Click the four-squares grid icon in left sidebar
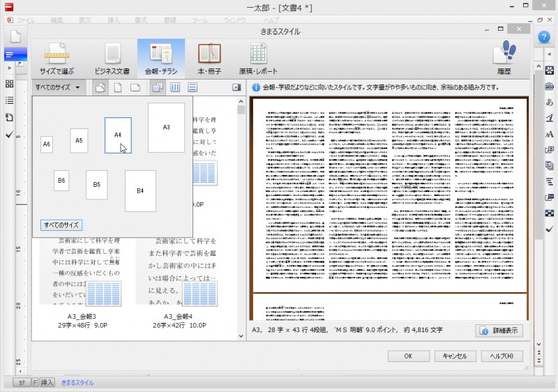Image resolution: width=558 pixels, height=392 pixels. click(10, 84)
